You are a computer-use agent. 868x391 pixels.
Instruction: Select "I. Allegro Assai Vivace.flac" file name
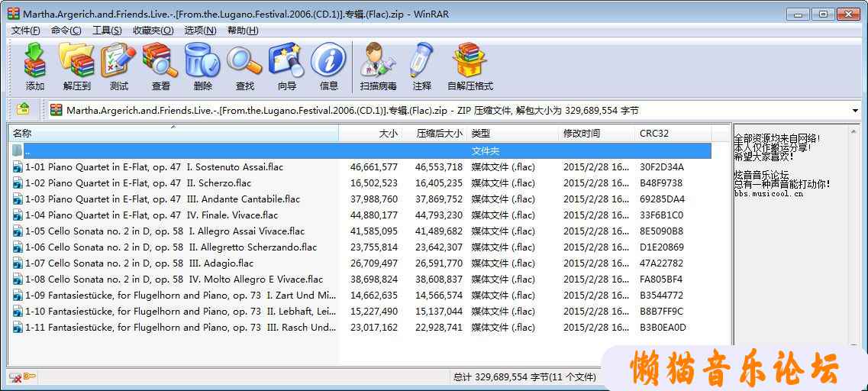(165, 231)
